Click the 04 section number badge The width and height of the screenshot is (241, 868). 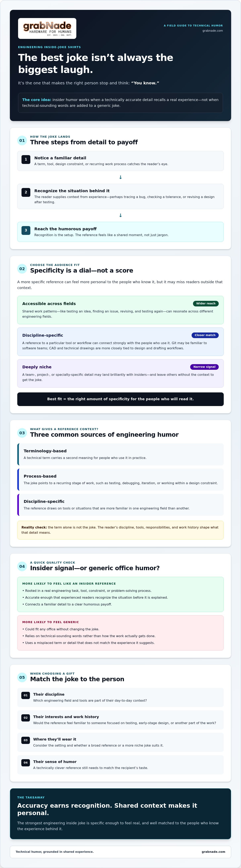point(22,566)
